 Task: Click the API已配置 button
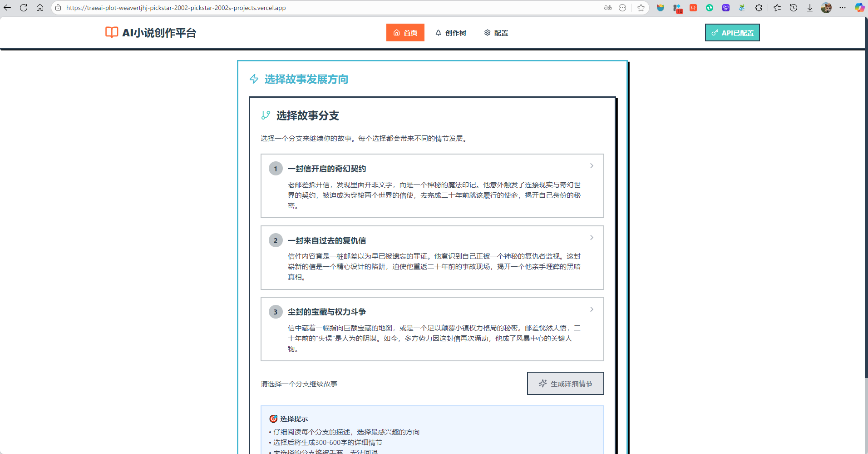tap(732, 33)
